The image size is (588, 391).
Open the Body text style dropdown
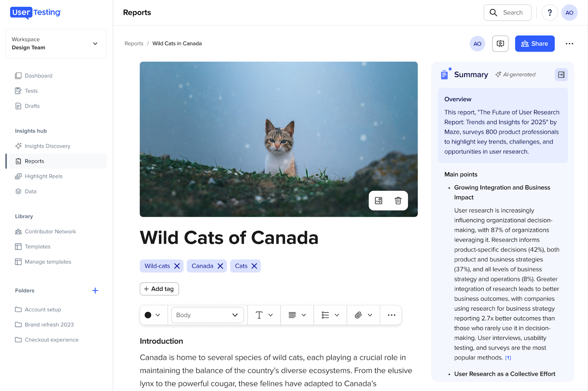pyautogui.click(x=207, y=315)
